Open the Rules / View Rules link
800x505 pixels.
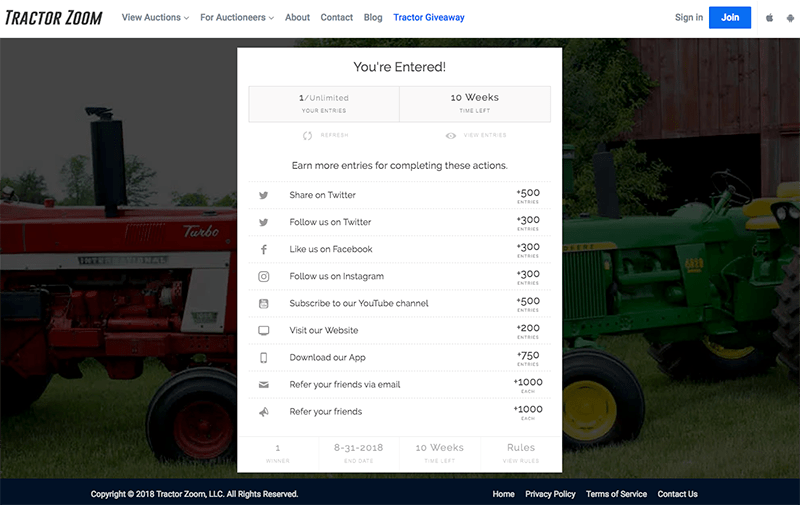pos(521,453)
